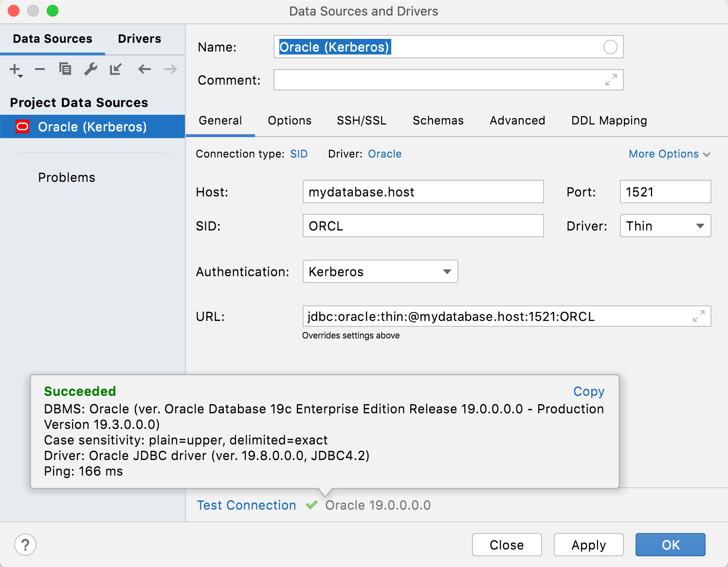Expand the More Options section
Viewport: 728px width, 567px height.
tap(669, 154)
